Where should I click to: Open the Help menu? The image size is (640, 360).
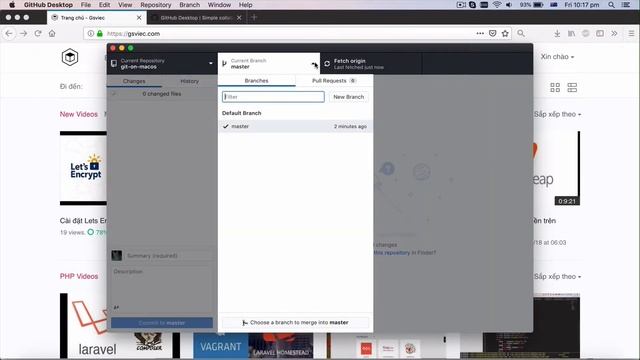(x=245, y=5)
